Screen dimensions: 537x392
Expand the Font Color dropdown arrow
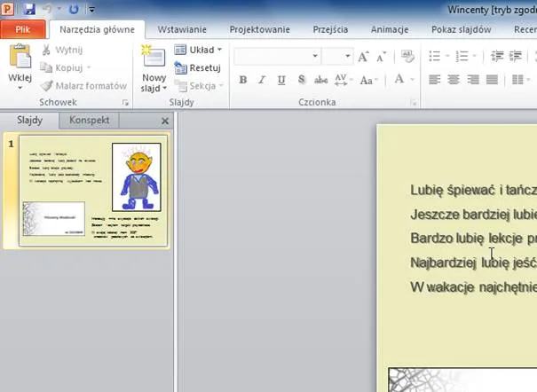(413, 80)
